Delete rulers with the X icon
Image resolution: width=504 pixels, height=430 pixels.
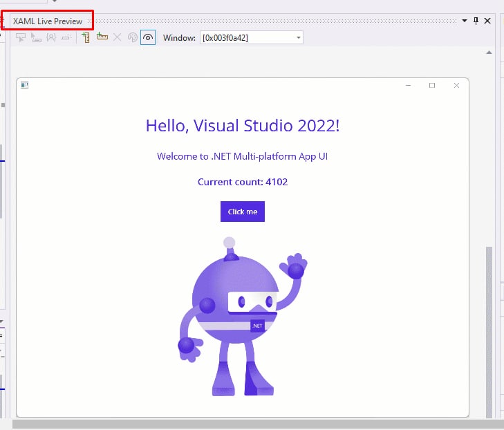pyautogui.click(x=117, y=37)
